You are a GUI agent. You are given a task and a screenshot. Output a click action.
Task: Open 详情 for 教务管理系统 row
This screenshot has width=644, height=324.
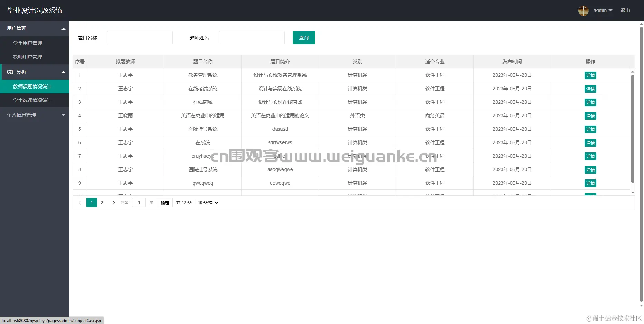point(590,75)
